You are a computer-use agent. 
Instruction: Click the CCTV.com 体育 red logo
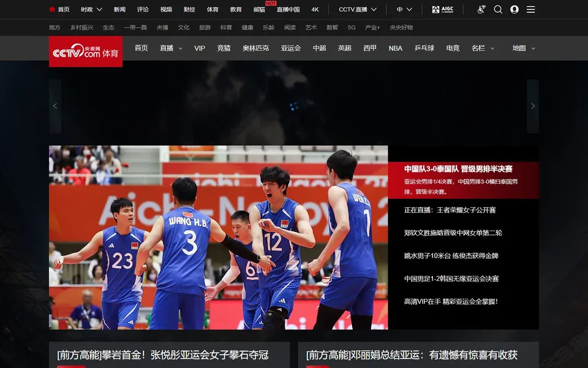[86, 52]
